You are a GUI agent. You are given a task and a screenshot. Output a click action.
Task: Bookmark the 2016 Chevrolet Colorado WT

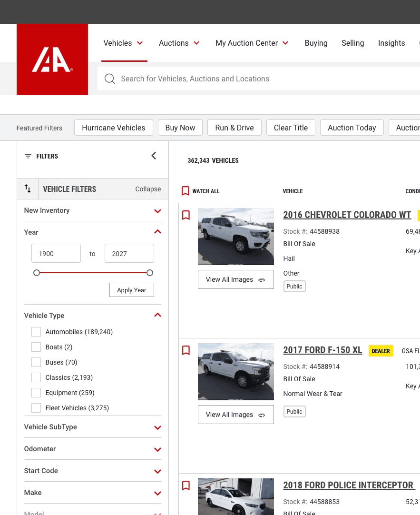[x=186, y=215]
